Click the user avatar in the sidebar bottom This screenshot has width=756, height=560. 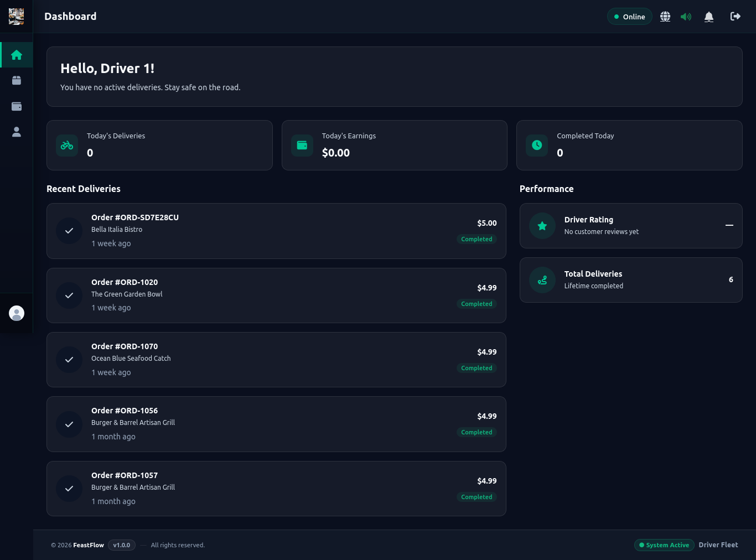click(x=17, y=313)
